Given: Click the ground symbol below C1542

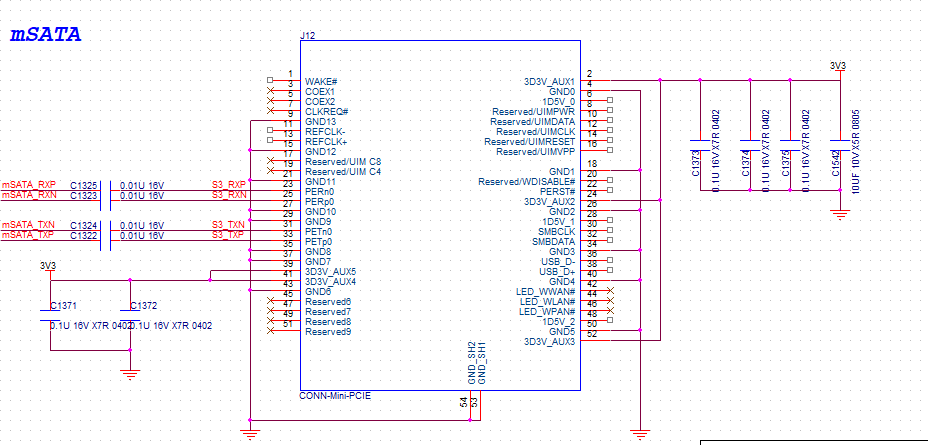Looking at the screenshot, I should click(840, 215).
